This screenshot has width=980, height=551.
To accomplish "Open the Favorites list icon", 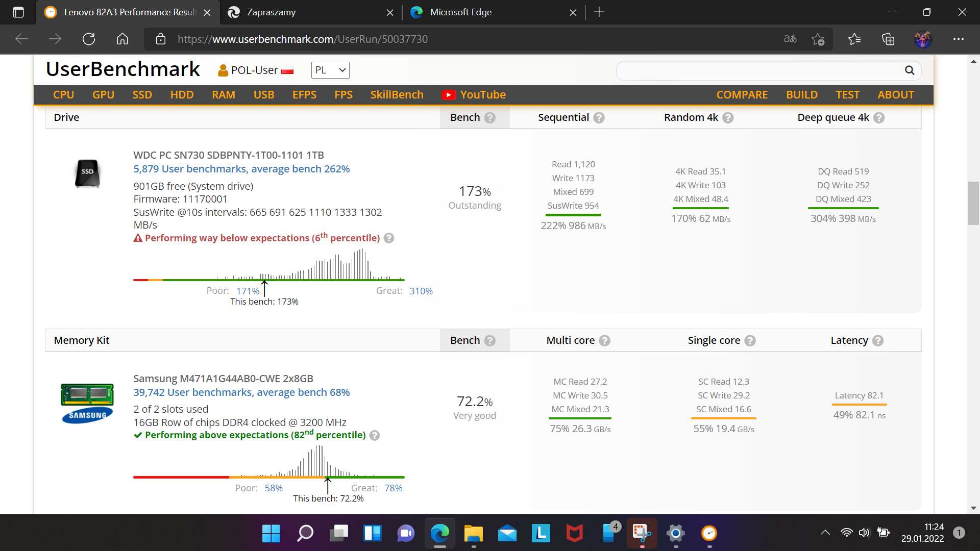I will [854, 39].
